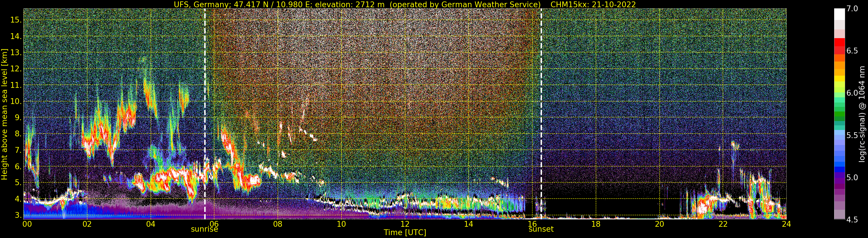Click the time tick label '16'
This screenshot has height=238, width=868.
[532, 224]
